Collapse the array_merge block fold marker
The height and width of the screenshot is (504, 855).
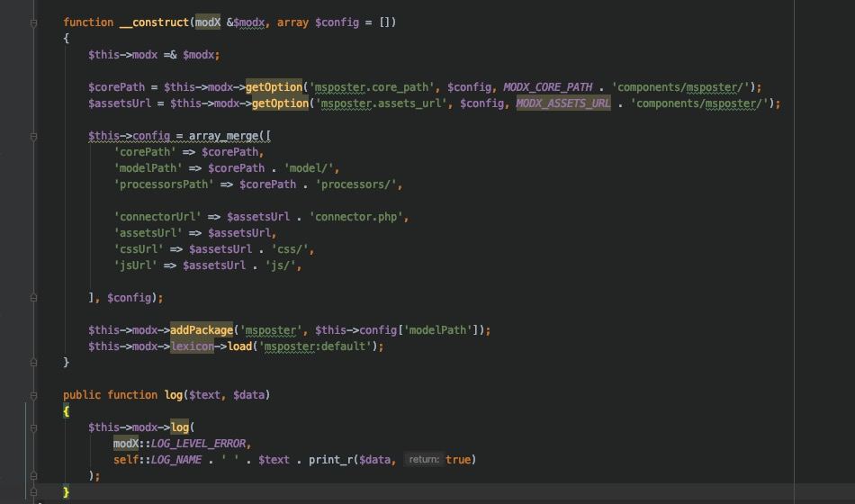(x=34, y=137)
